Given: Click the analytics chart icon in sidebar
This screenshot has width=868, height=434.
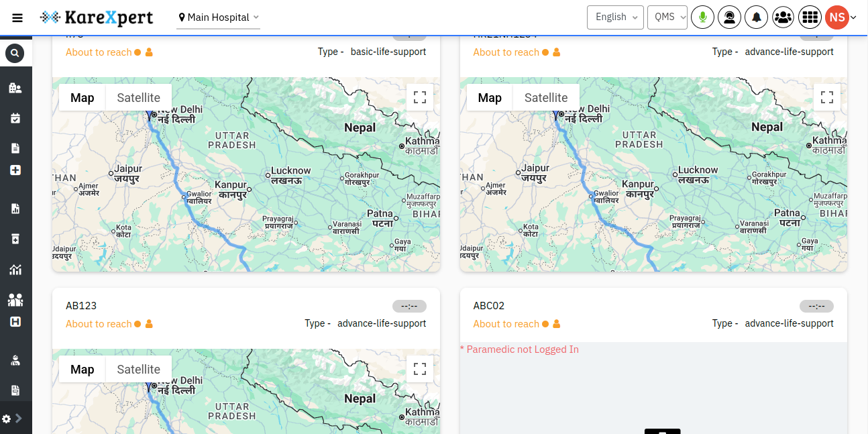Looking at the screenshot, I should (x=15, y=269).
